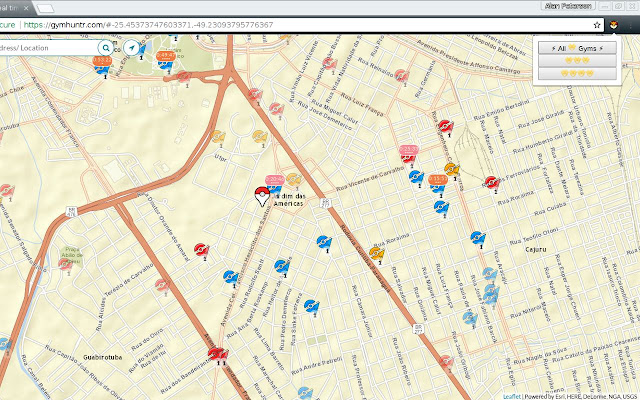Focus the Address/Location search field

(48, 48)
